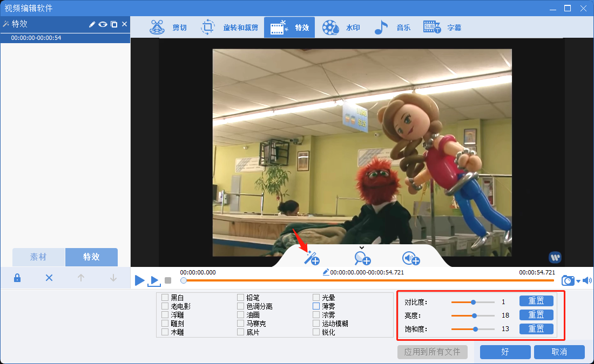Click the pencil icon next to time range

tap(326, 272)
